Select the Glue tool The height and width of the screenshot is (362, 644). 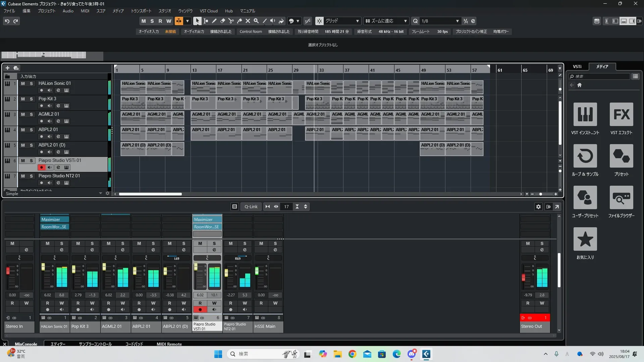click(239, 21)
